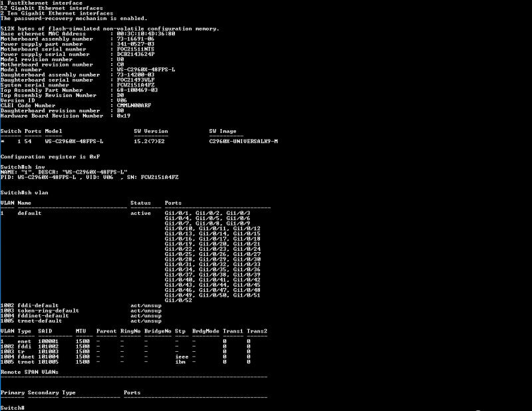Screen dimensions: 532x411
Task: Click the 'SAID' column header
Action: (x=45, y=331)
